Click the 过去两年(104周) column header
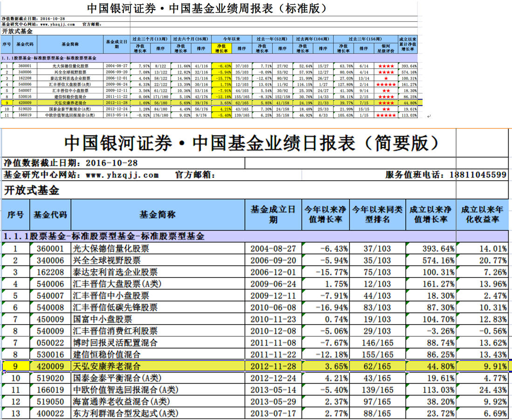Screen dimensions: 512x420 pos(313,39)
